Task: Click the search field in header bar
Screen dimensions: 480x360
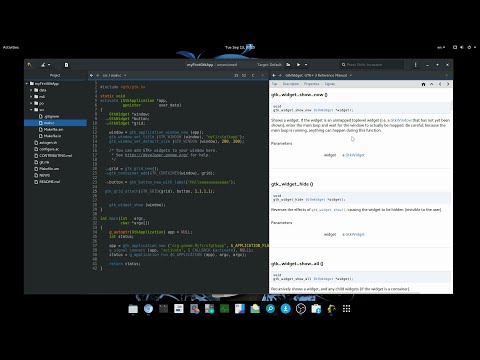Action: coord(372,65)
